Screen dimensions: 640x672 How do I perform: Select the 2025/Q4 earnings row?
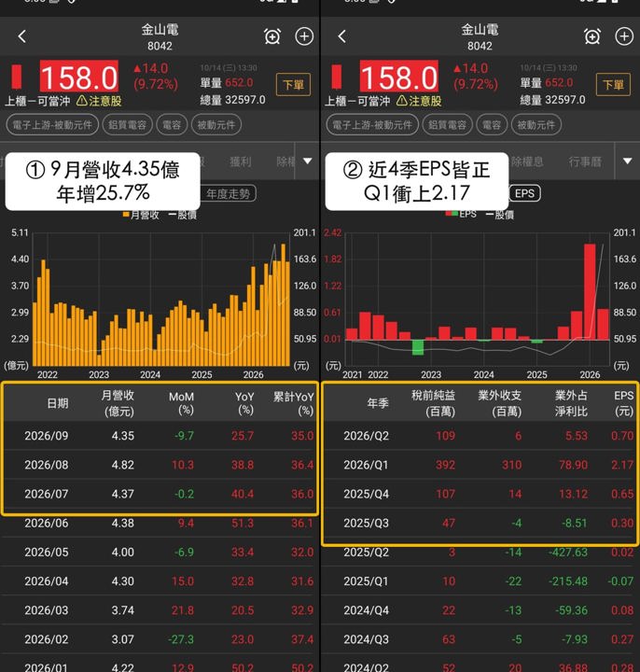click(480, 494)
